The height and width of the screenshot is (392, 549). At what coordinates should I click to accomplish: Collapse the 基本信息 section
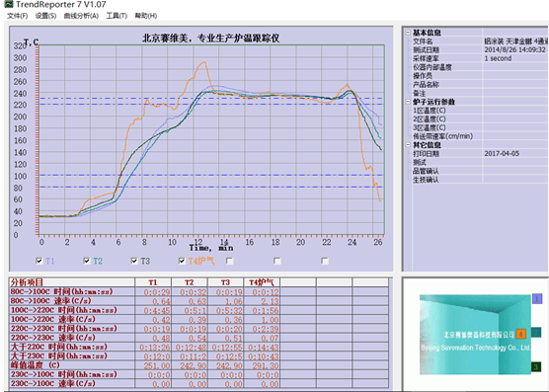(408, 33)
